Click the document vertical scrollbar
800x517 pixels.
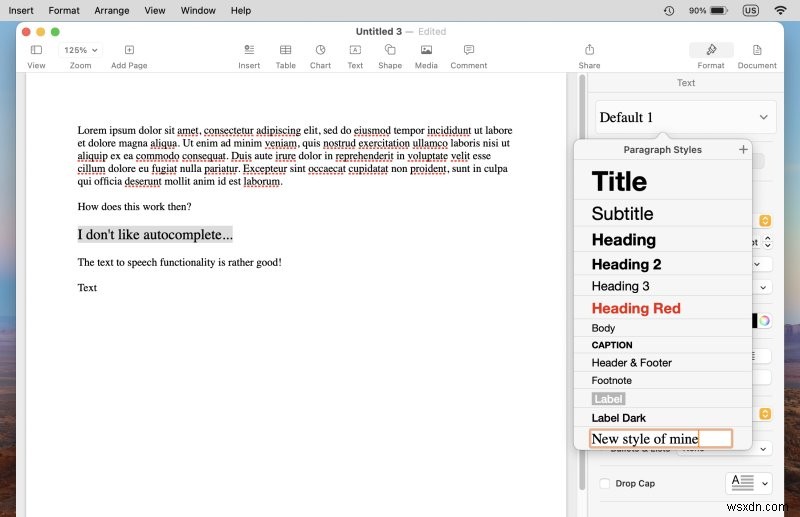coord(582,282)
